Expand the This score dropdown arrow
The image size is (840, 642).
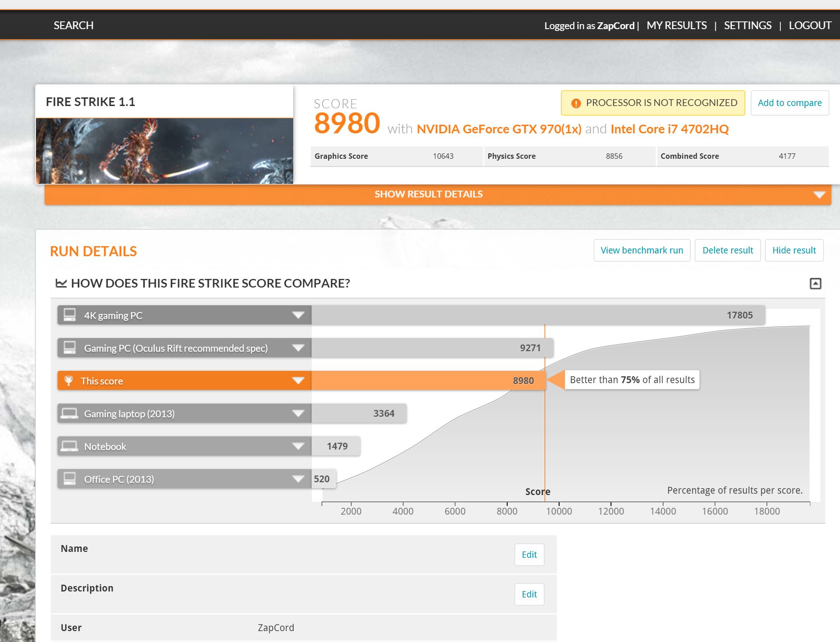tap(298, 380)
